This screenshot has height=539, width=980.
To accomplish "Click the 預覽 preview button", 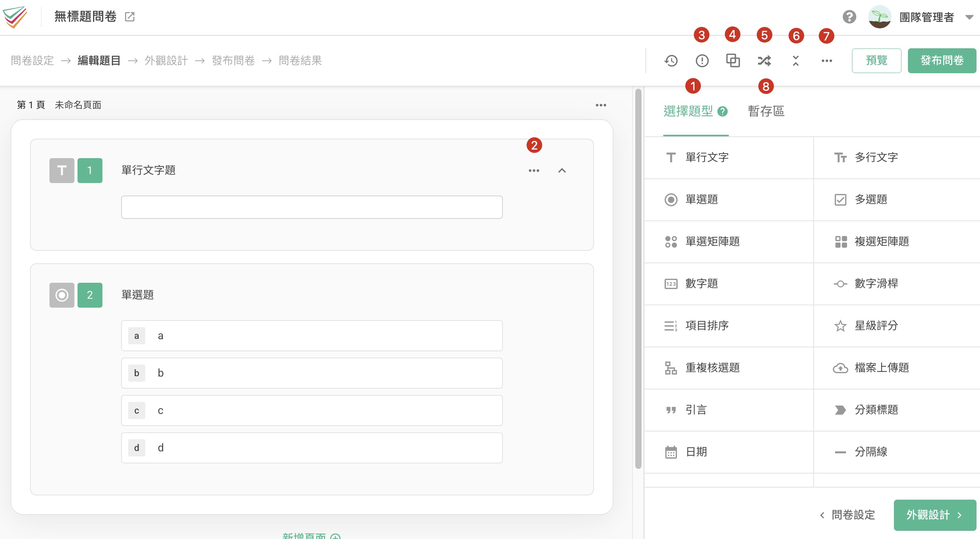I will [x=876, y=61].
